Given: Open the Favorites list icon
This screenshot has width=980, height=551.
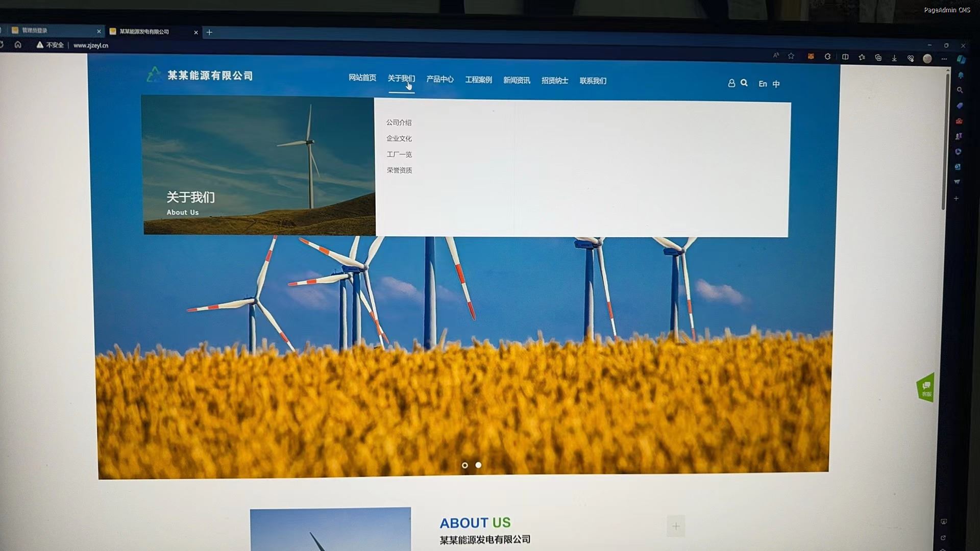Looking at the screenshot, I should (862, 57).
